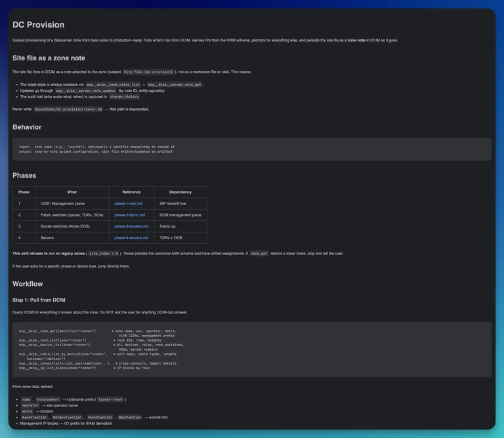Click mcp__dcim__connectivity_list_upstream code line
Viewport: 504px width, 438px height.
coord(98,363)
